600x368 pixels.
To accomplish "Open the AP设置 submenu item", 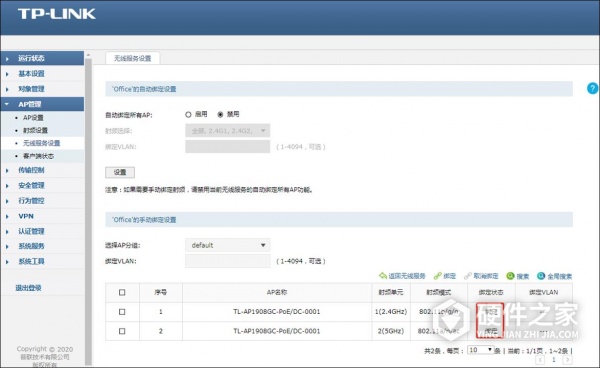I will (x=33, y=117).
